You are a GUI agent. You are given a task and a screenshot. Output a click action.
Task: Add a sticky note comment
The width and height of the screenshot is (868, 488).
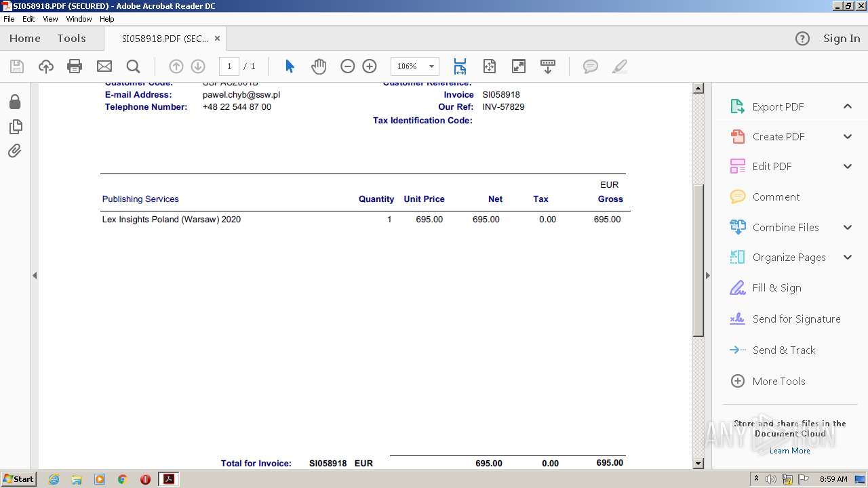(x=591, y=66)
